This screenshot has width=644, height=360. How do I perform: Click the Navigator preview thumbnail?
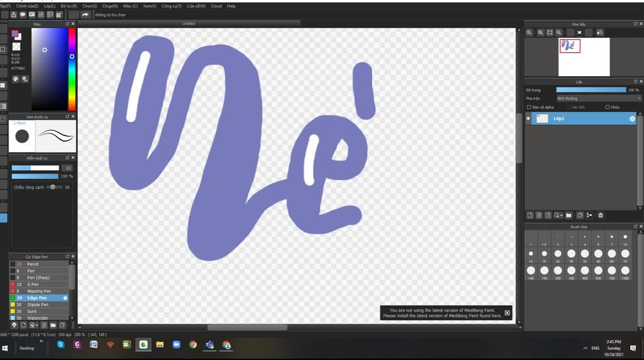click(x=584, y=57)
